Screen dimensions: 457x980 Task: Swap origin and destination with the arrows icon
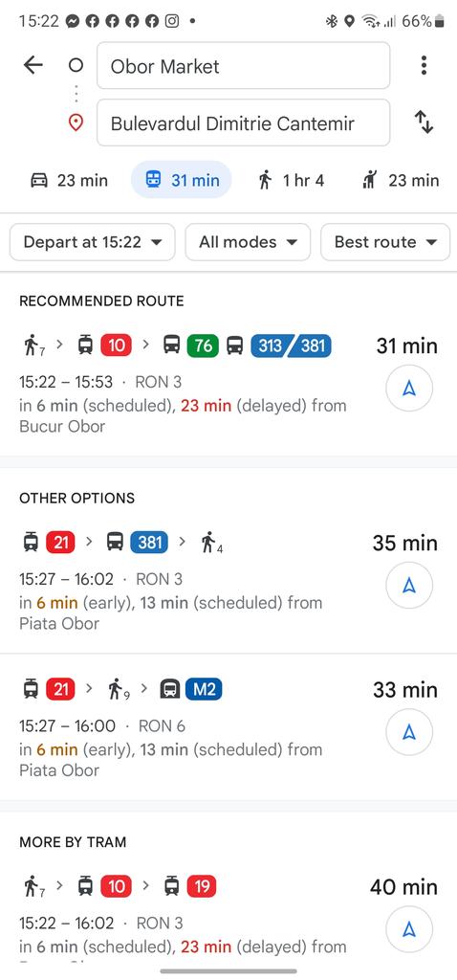click(424, 122)
